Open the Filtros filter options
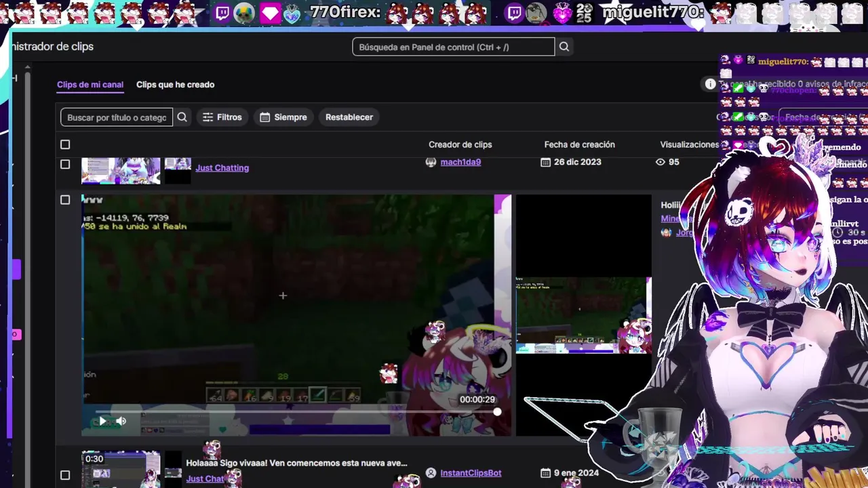Image resolution: width=868 pixels, height=488 pixels. [x=222, y=117]
